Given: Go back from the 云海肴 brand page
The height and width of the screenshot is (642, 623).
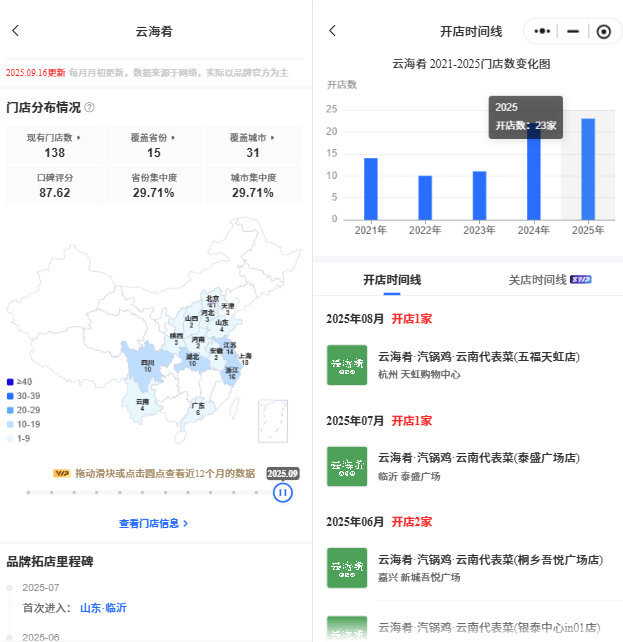Looking at the screenshot, I should click(16, 31).
